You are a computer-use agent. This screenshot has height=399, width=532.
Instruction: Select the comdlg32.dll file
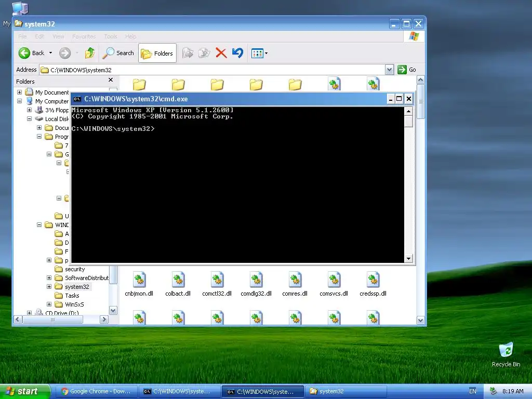click(256, 284)
